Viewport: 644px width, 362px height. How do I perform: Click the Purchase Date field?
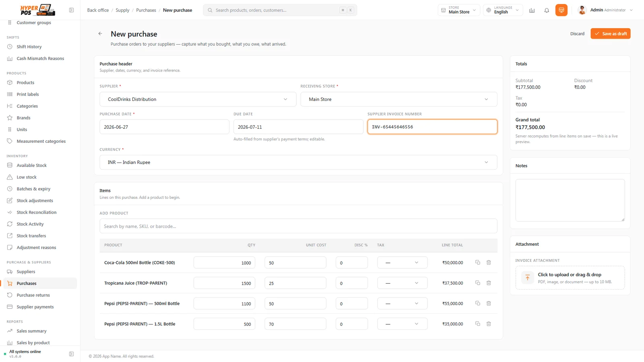click(164, 127)
